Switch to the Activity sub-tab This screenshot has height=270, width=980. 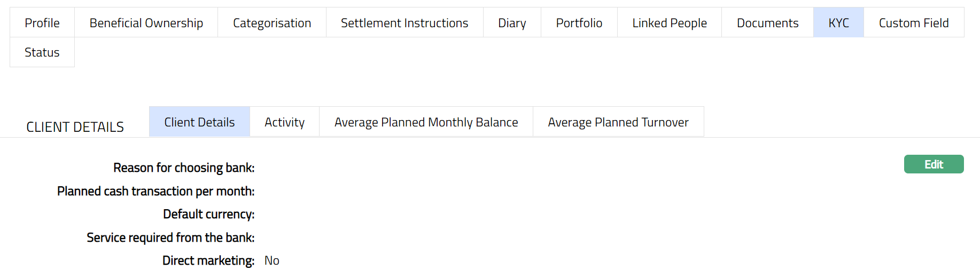[x=284, y=122]
